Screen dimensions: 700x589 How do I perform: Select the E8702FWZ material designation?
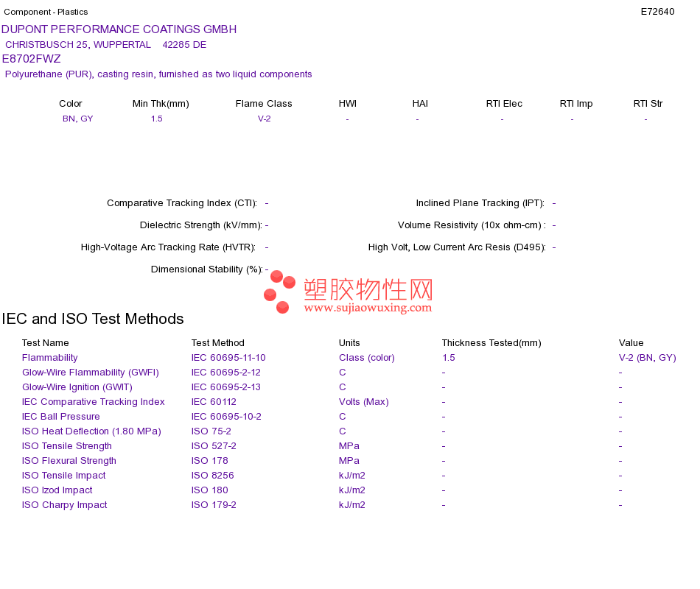(x=31, y=59)
